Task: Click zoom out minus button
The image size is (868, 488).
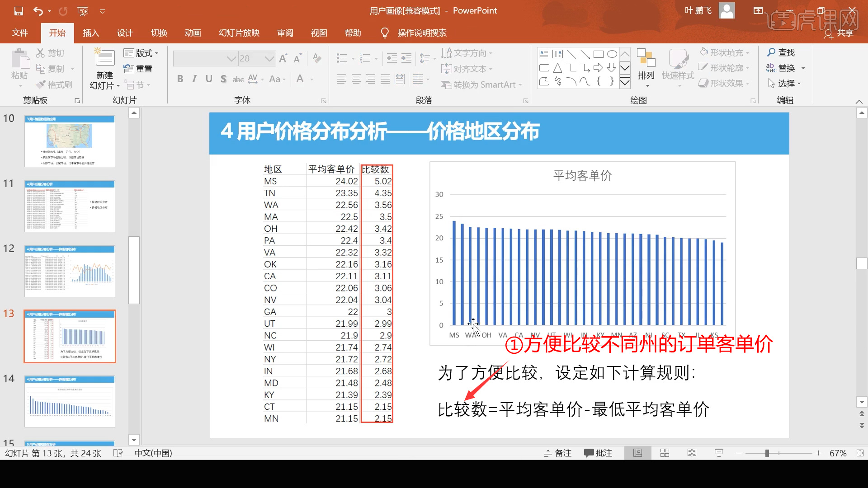Action: point(739,453)
